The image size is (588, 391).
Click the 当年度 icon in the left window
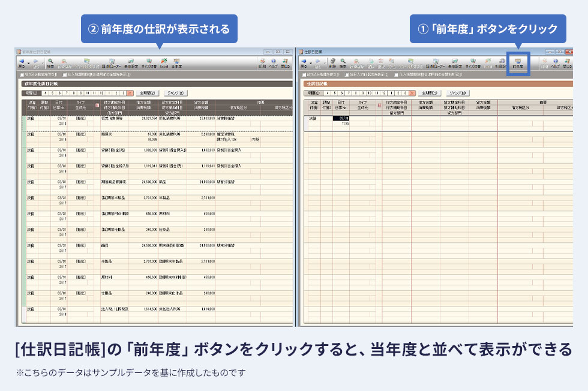tap(176, 62)
